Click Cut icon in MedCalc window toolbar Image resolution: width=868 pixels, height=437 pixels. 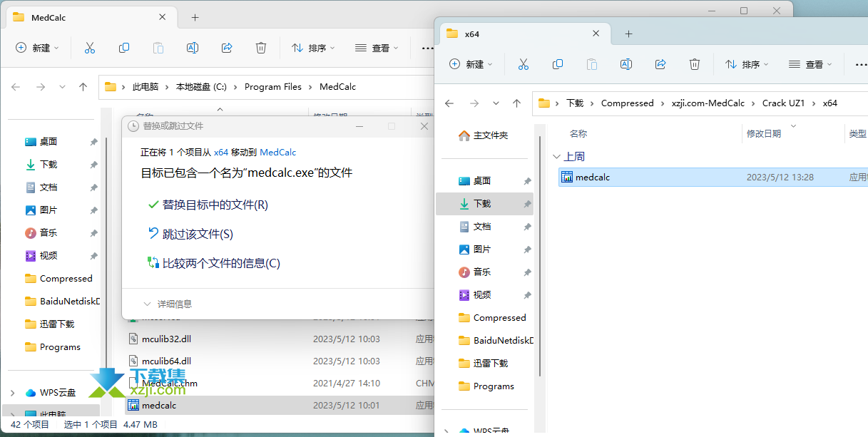[90, 48]
